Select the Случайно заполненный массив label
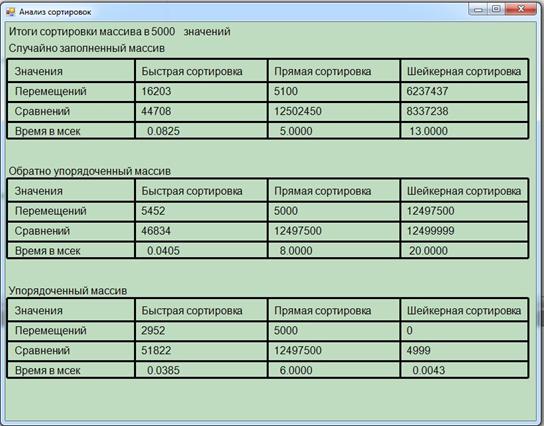The height and width of the screenshot is (426, 544). (87, 48)
